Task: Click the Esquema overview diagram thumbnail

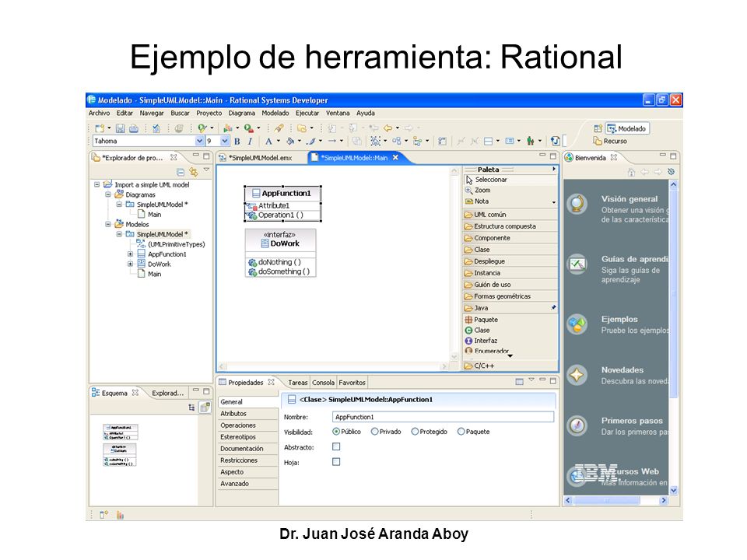Action: 120,445
